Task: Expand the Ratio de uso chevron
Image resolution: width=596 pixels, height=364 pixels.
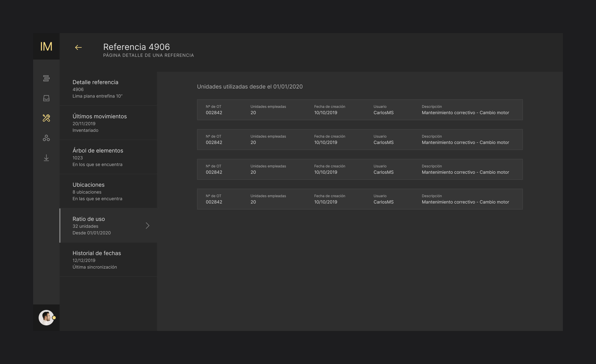Action: [x=148, y=226]
